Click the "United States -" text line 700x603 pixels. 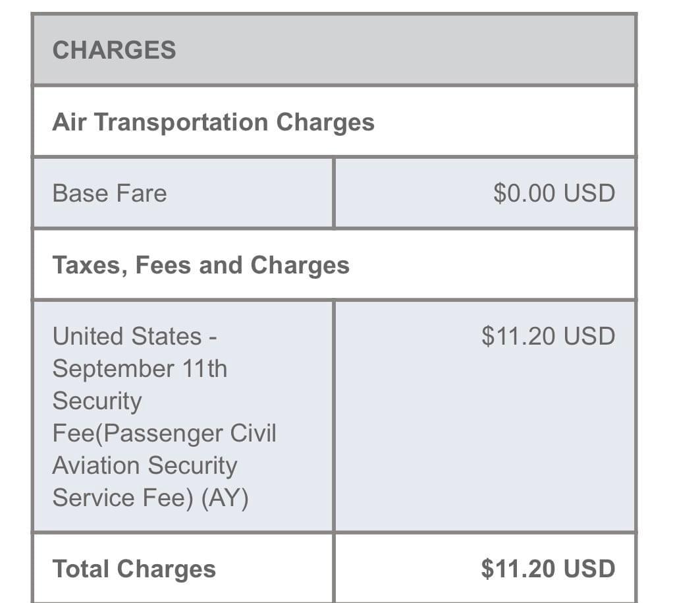click(134, 336)
